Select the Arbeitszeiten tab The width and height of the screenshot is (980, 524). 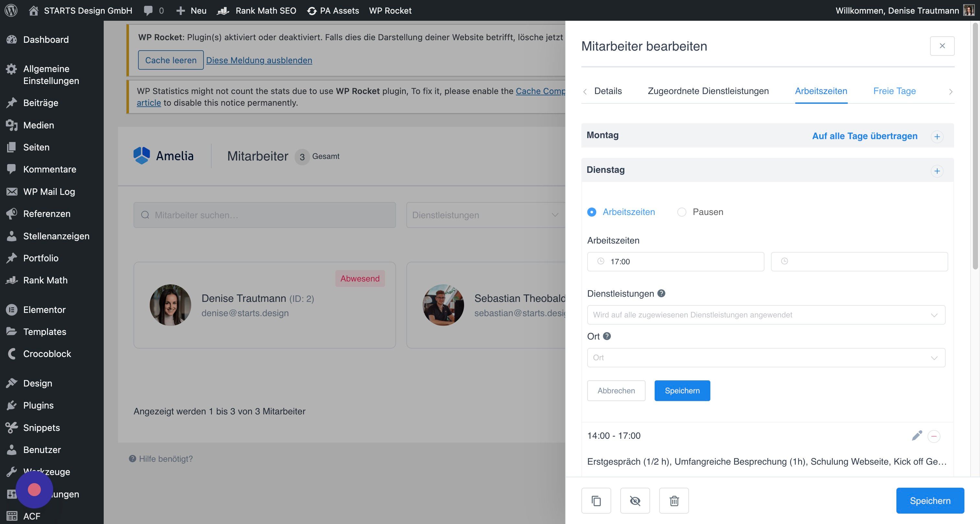pos(821,91)
